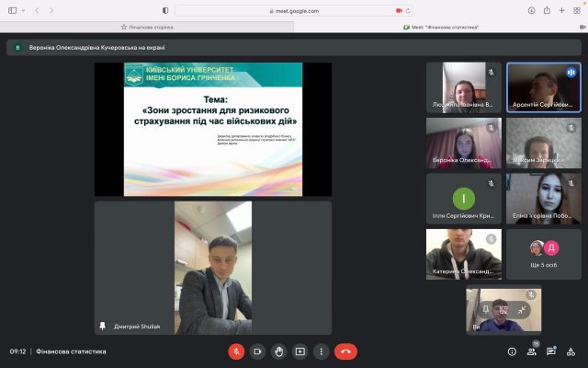Open more options three-dot menu
588x368 pixels.
point(321,351)
